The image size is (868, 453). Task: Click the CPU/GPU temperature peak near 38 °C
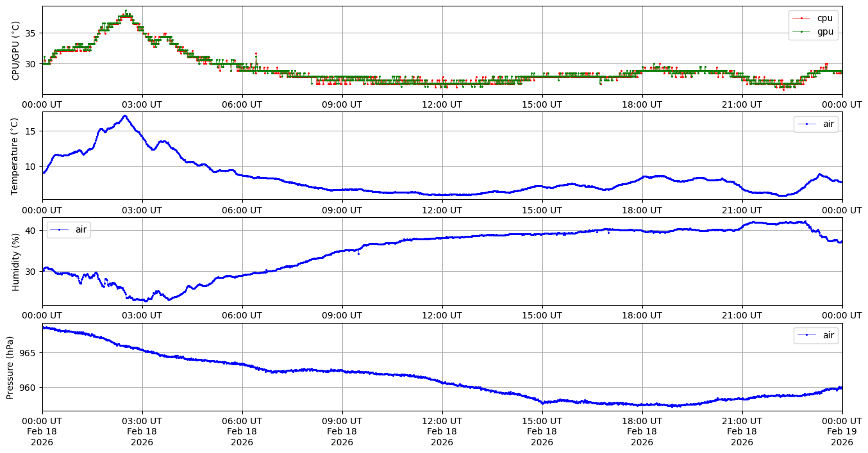pos(126,12)
